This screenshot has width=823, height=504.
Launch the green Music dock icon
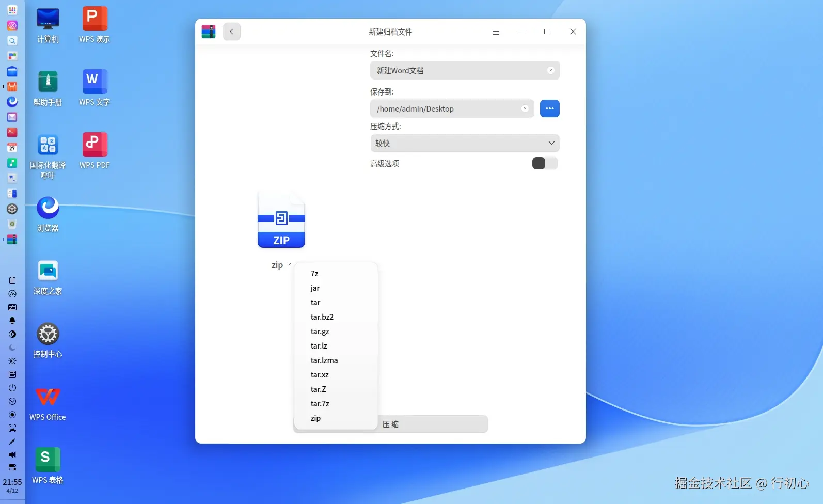tap(12, 163)
